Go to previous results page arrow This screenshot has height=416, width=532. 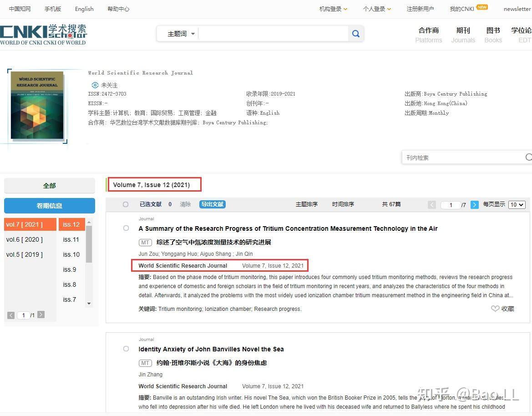[x=432, y=205]
